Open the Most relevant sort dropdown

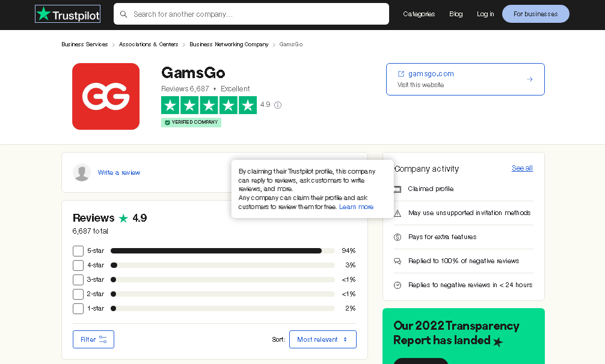pyautogui.click(x=323, y=339)
